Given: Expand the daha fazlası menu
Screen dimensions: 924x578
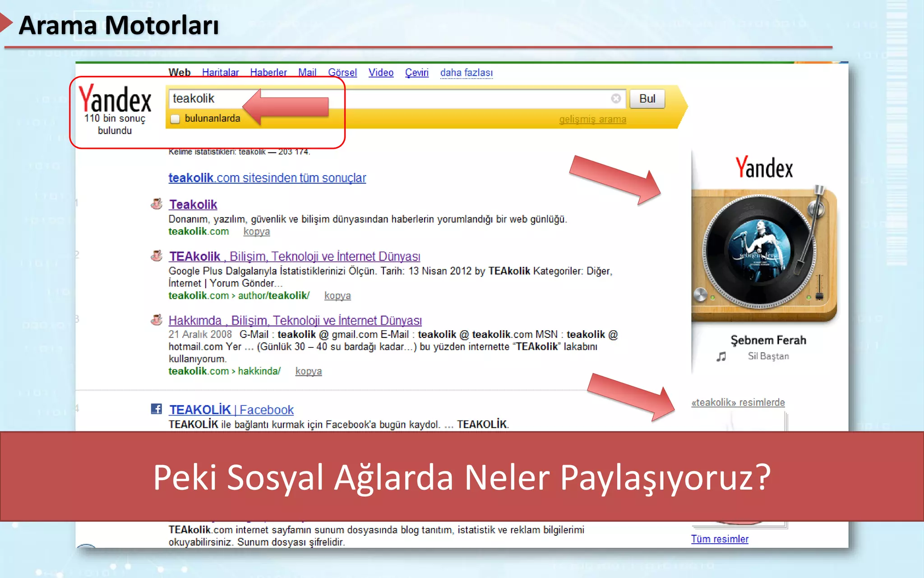Looking at the screenshot, I should point(467,72).
